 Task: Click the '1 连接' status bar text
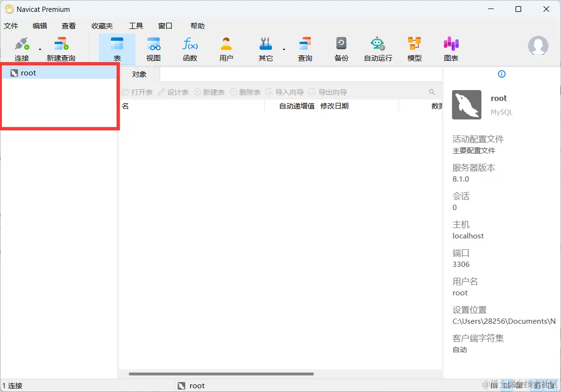point(12,385)
